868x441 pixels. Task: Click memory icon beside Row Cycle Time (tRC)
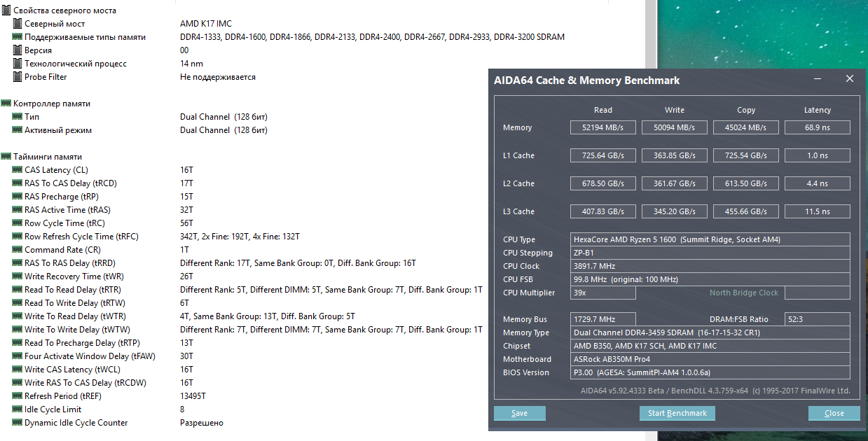(x=18, y=223)
